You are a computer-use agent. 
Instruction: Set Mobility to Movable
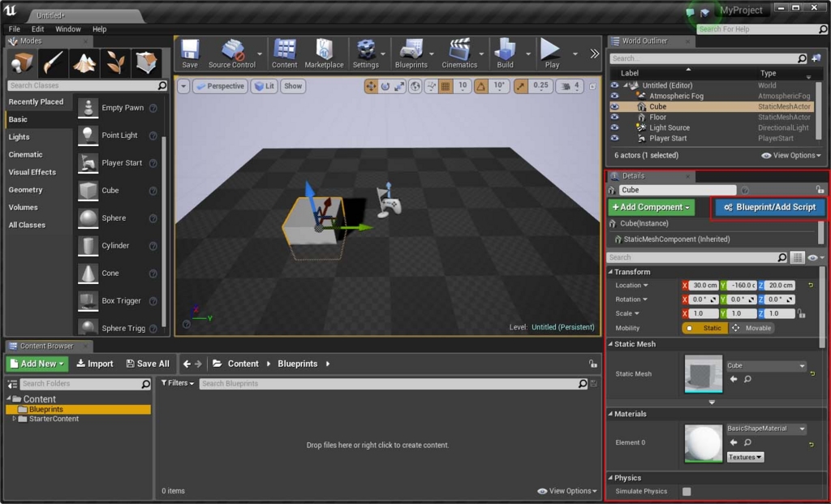(x=752, y=328)
